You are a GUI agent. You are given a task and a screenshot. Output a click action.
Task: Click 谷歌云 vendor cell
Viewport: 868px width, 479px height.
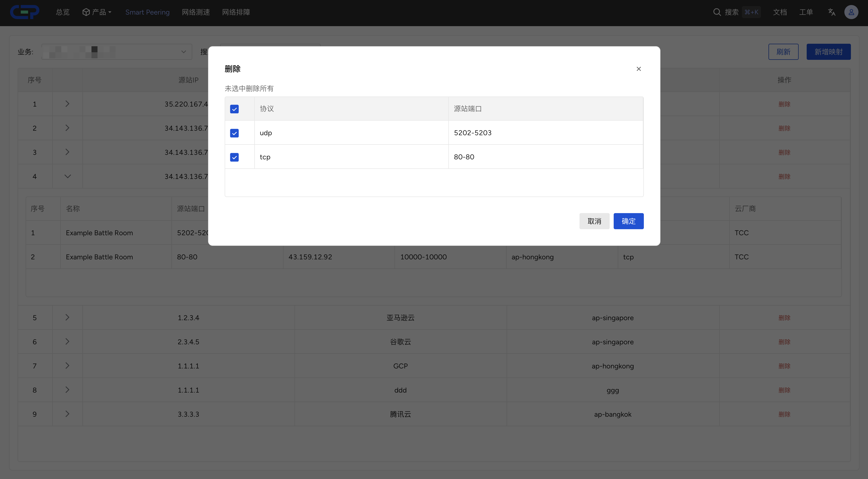tap(400, 342)
